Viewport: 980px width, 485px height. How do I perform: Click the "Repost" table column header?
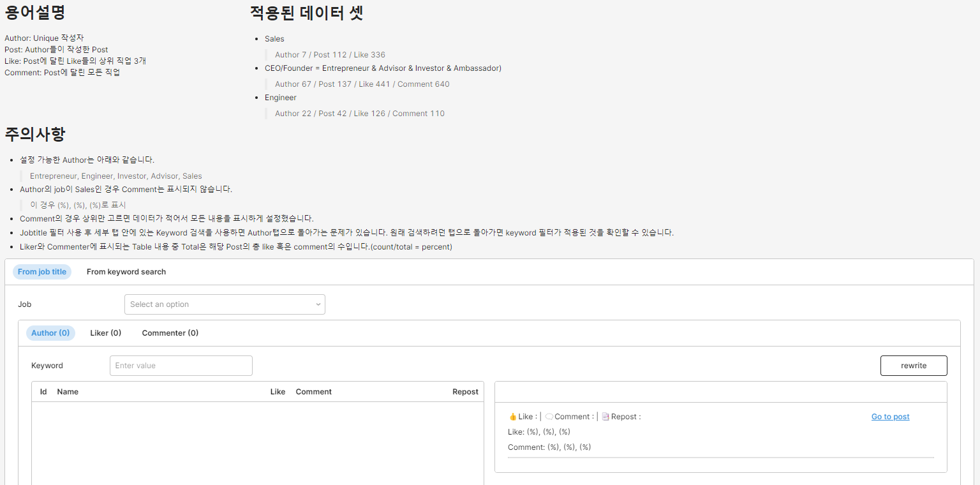[466, 392]
